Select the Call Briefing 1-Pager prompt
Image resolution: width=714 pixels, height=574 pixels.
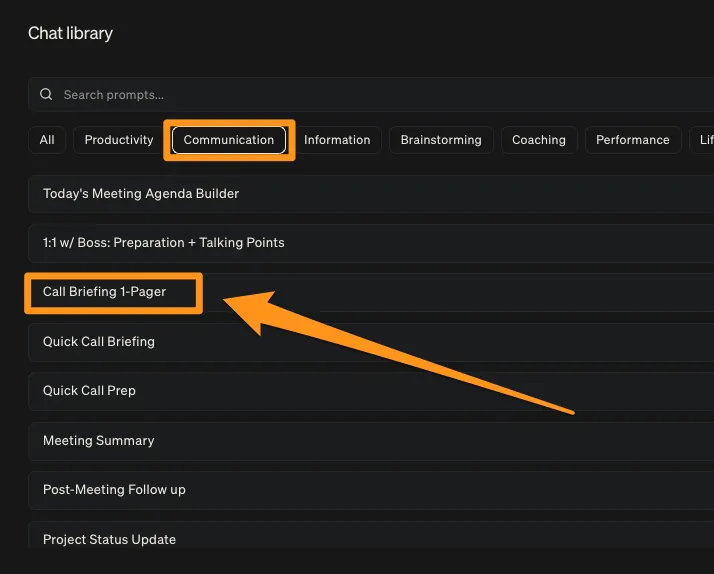(105, 293)
